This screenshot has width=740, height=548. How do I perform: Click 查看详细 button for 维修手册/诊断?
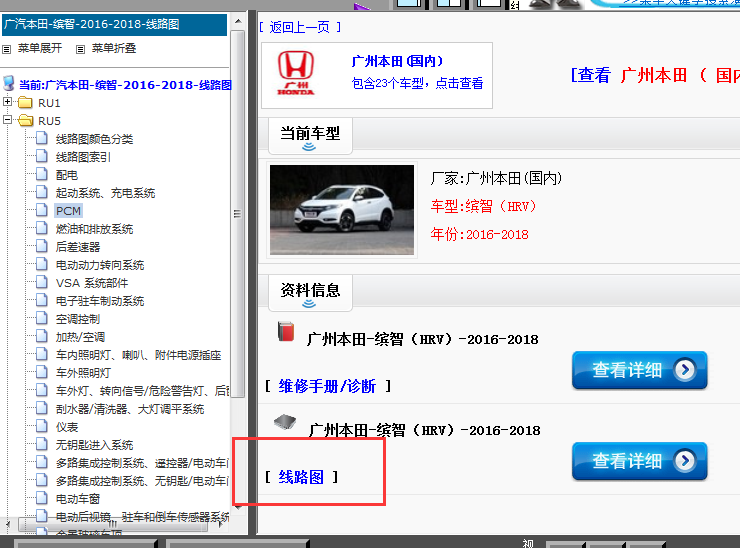pos(639,370)
